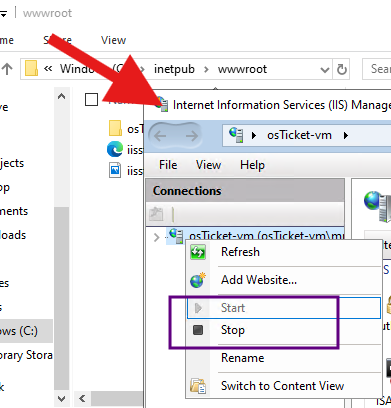Choose Switch to Content View
The height and width of the screenshot is (408, 391).
coord(284,386)
